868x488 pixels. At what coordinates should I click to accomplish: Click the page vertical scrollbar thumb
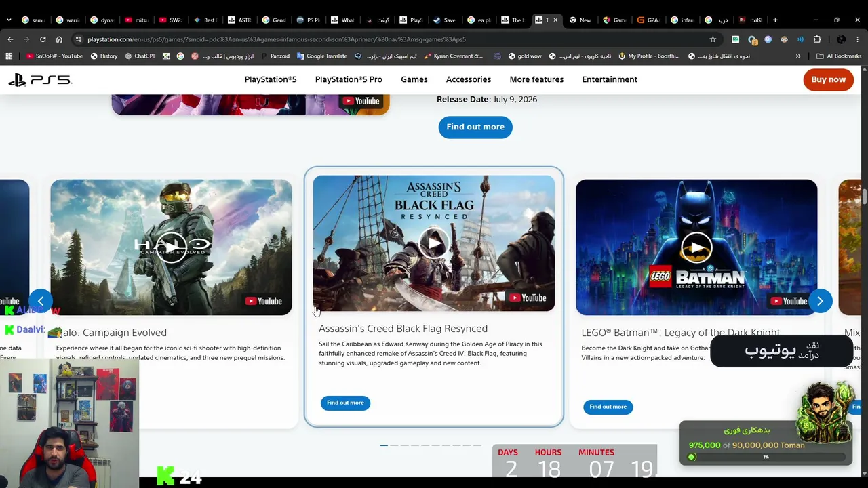coord(865,197)
